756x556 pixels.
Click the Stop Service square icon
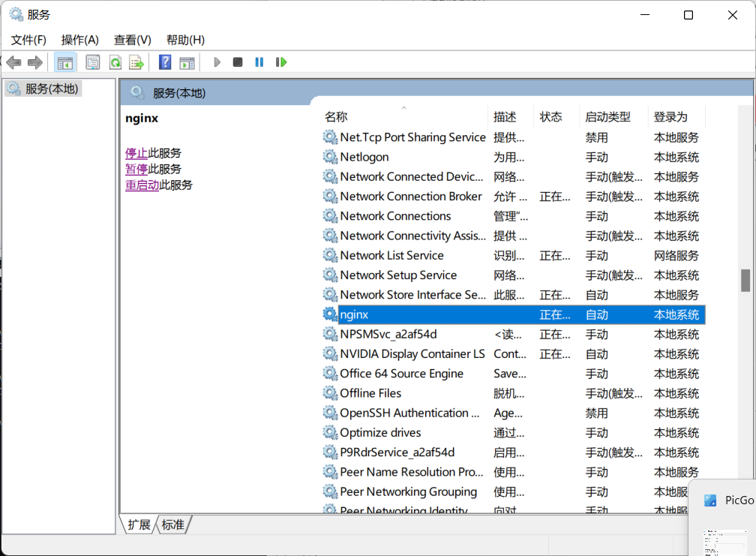click(x=238, y=62)
